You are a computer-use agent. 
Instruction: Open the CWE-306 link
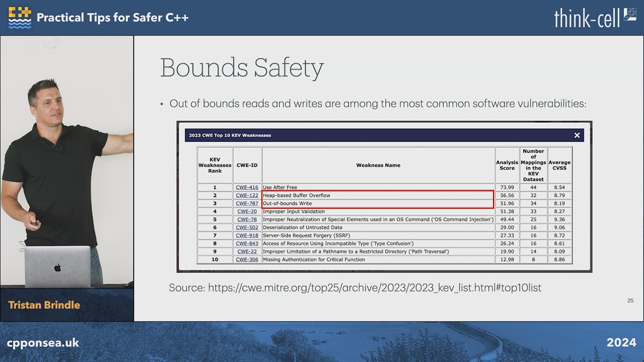[247, 260]
